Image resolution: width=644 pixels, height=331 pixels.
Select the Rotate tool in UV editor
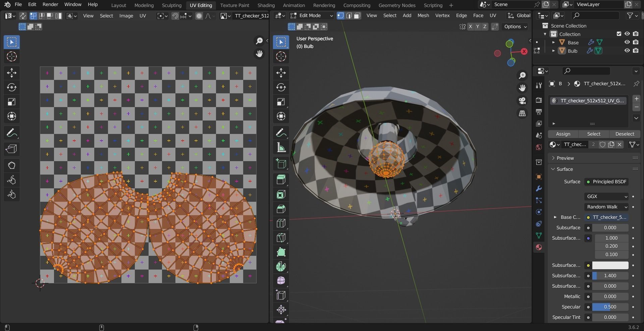[x=12, y=87]
